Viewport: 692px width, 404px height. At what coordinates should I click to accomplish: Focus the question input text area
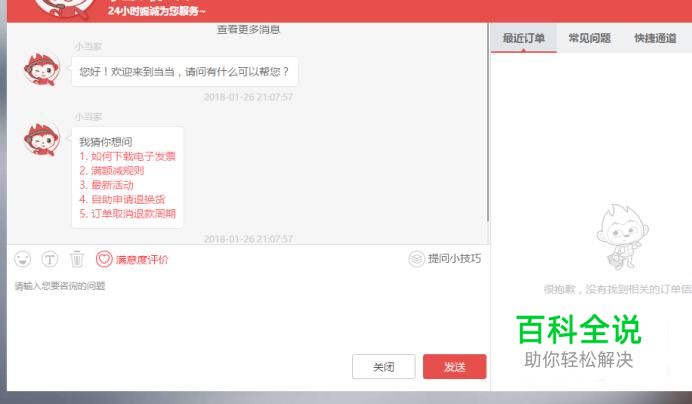click(x=248, y=313)
